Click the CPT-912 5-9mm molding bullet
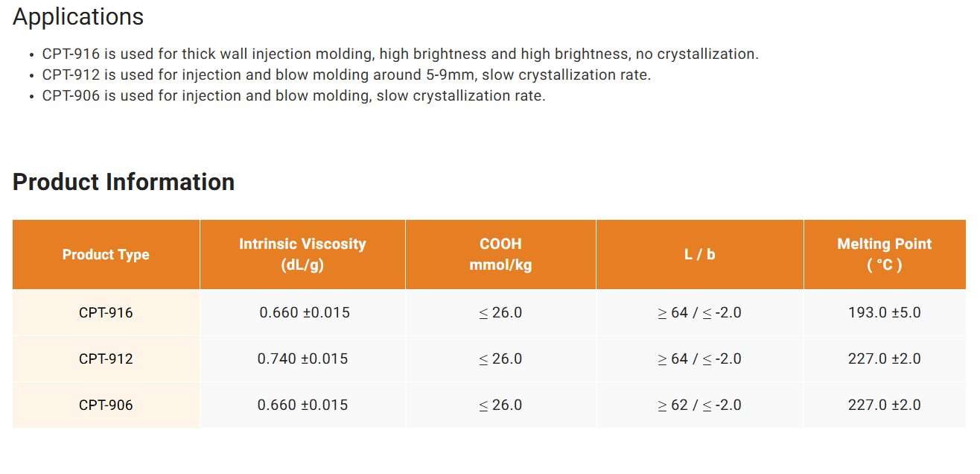980x474 pixels. [x=346, y=75]
